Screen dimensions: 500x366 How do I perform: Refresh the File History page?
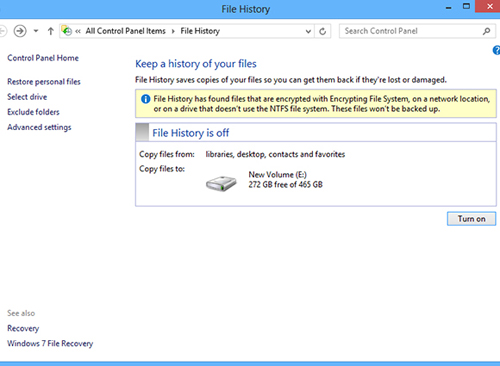pos(322,31)
